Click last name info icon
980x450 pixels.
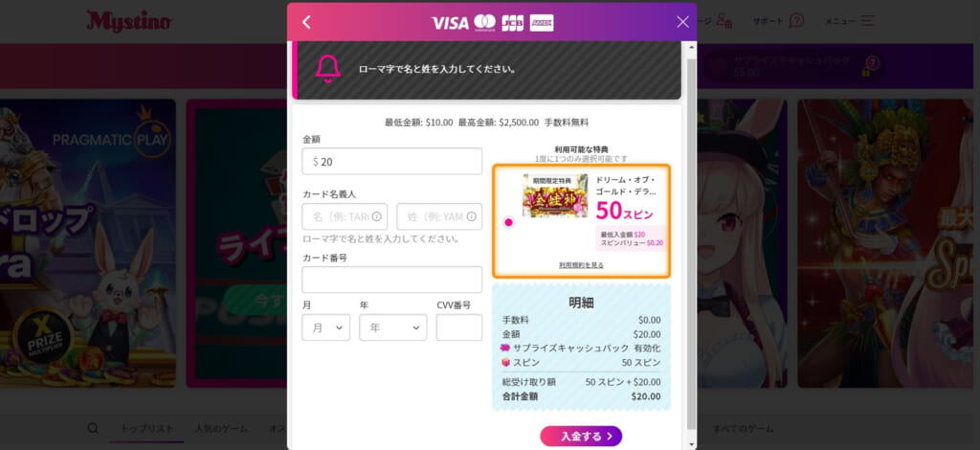[471, 217]
